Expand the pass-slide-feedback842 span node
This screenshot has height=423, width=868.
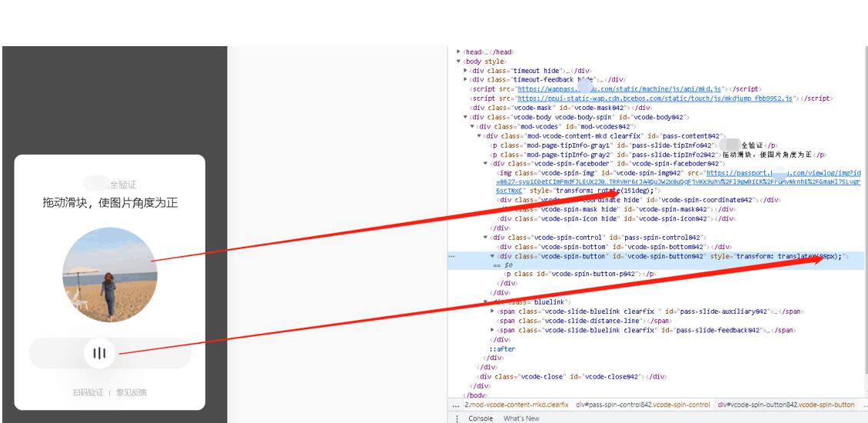tap(493, 331)
